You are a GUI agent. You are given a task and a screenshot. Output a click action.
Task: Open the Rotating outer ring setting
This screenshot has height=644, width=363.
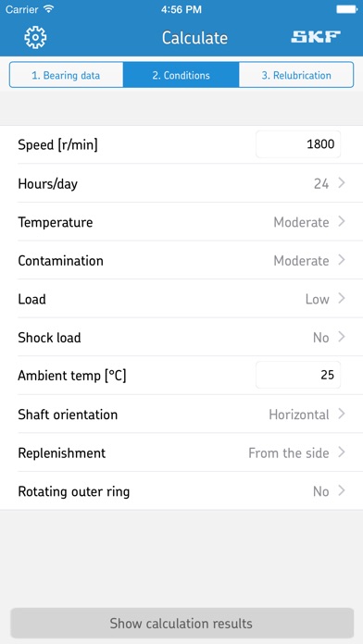click(x=181, y=491)
